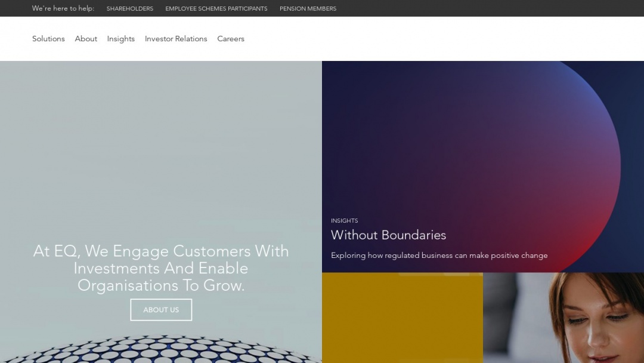Click the white header bar logo area
The width and height of the screenshot is (644, 363).
click(15, 39)
